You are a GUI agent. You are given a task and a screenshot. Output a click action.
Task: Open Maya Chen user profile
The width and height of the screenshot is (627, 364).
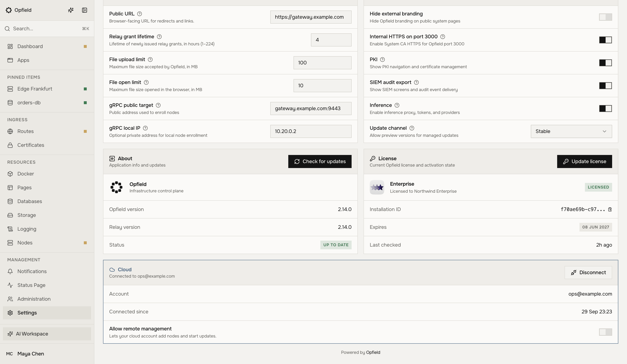pyautogui.click(x=47, y=354)
